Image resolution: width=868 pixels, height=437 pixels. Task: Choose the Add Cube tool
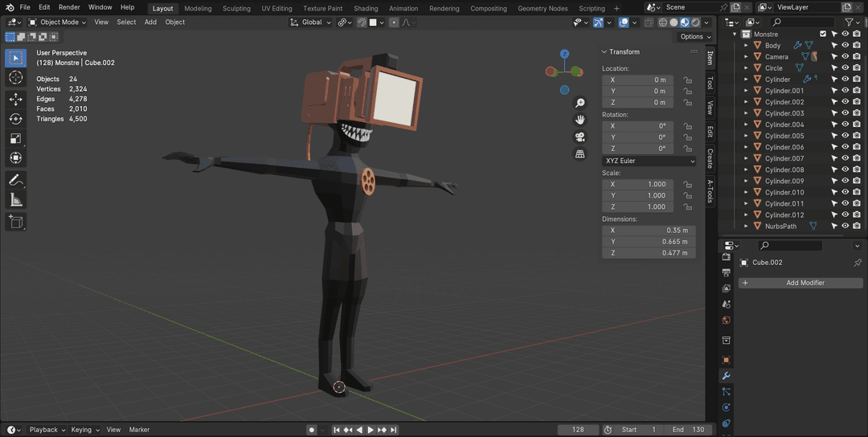pos(15,222)
